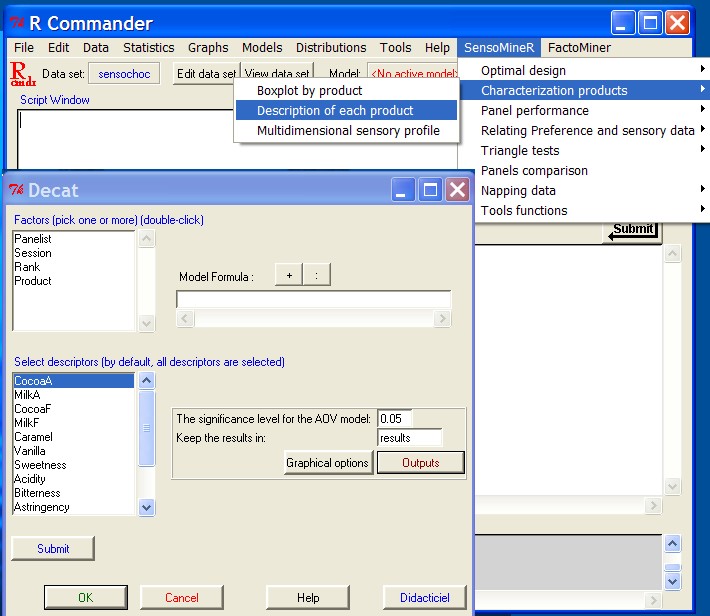Click the Keep the results in field
This screenshot has height=616, width=710.
coord(409,438)
